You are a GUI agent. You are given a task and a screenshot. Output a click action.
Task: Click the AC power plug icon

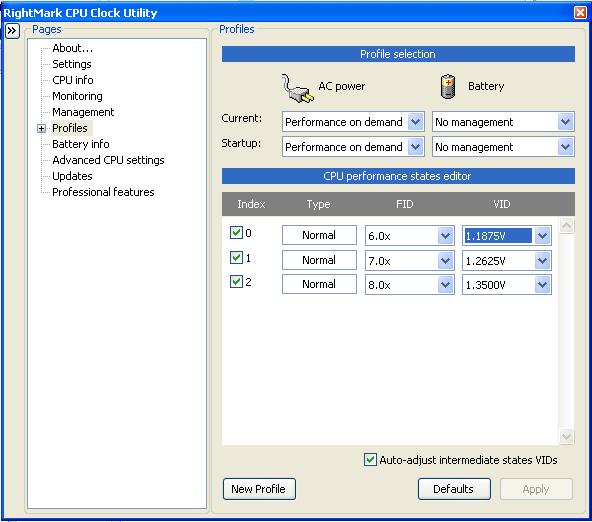298,88
